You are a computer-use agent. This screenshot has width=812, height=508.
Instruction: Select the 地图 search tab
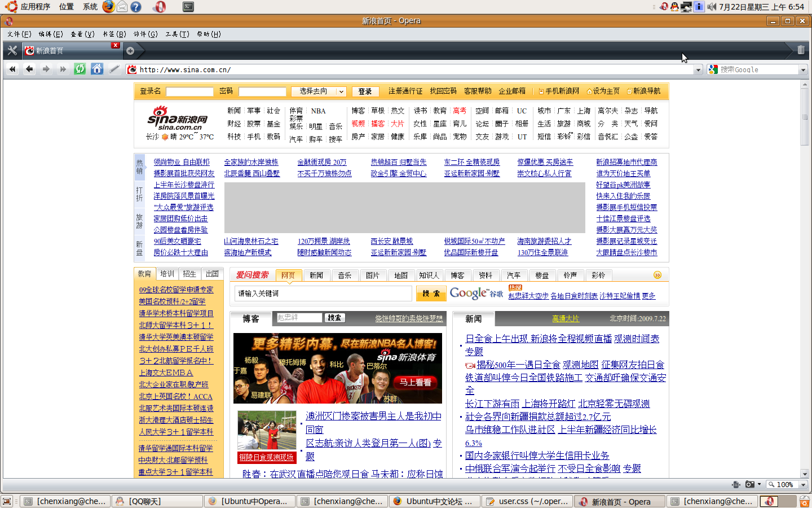click(401, 275)
